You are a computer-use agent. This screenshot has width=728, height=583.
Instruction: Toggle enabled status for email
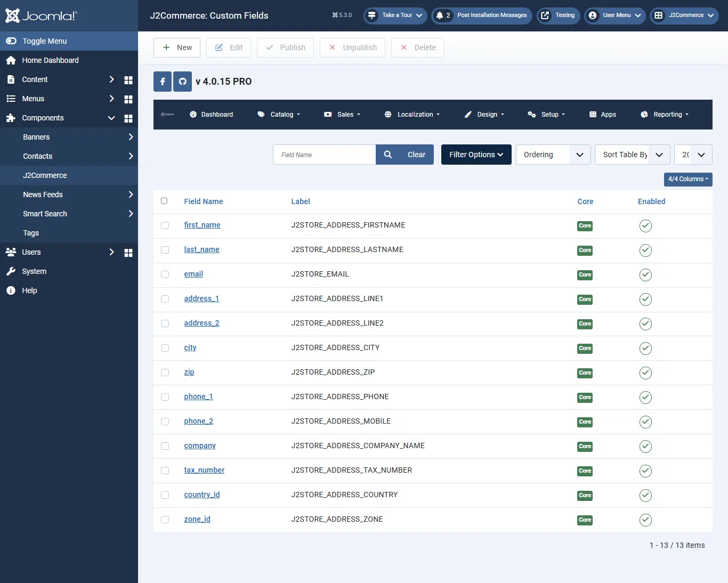(645, 275)
